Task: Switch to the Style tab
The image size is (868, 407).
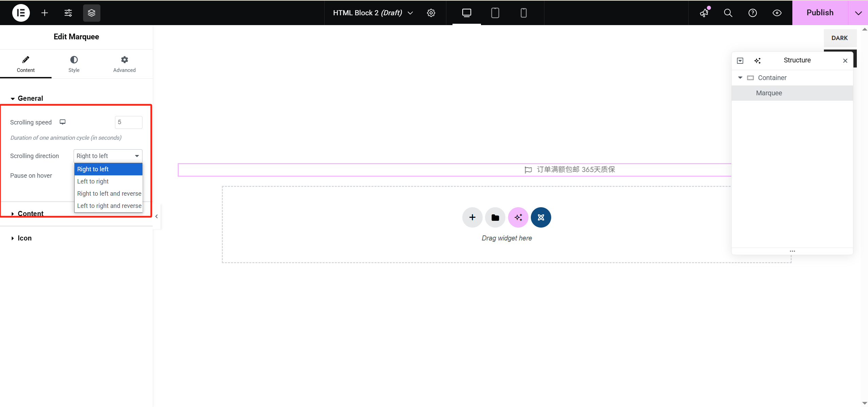Action: pyautogui.click(x=74, y=64)
